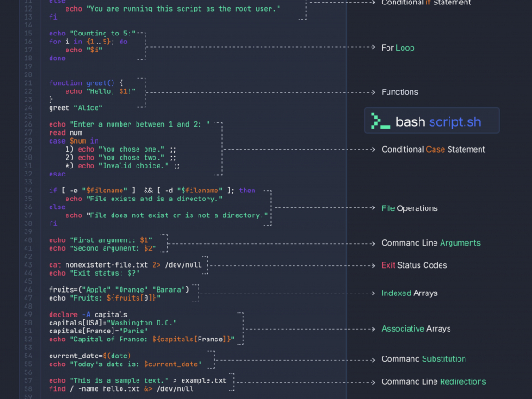Click line number 34 in the gutter

tap(28, 191)
